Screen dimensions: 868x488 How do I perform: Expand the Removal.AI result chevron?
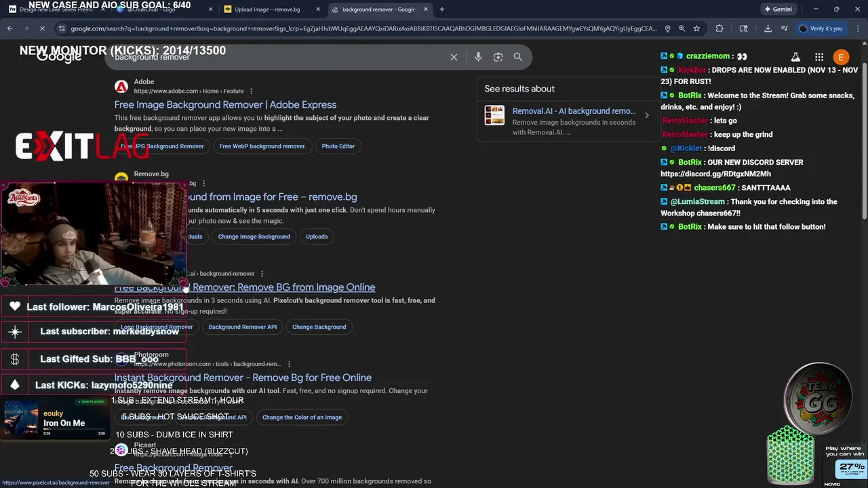click(x=646, y=116)
